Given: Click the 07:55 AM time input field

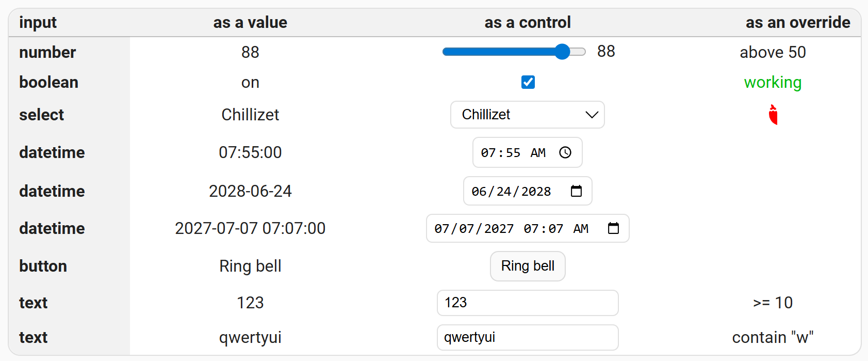Looking at the screenshot, I should click(x=511, y=152).
